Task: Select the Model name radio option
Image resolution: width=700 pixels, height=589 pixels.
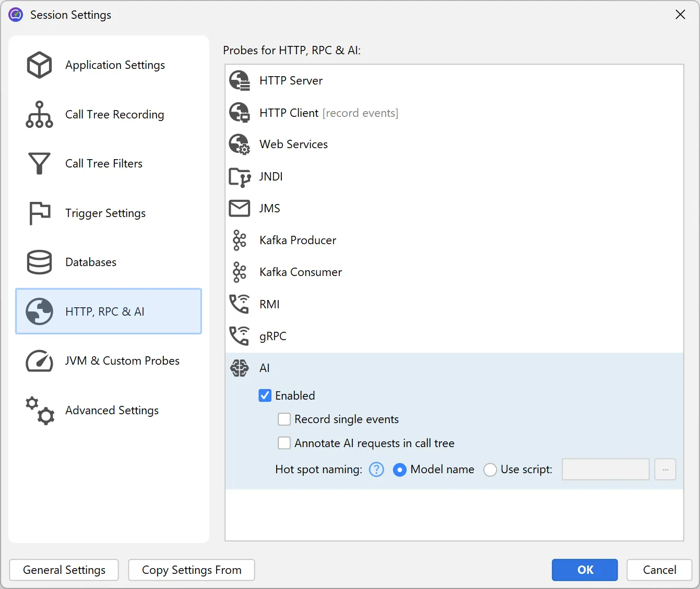Action: [x=400, y=470]
